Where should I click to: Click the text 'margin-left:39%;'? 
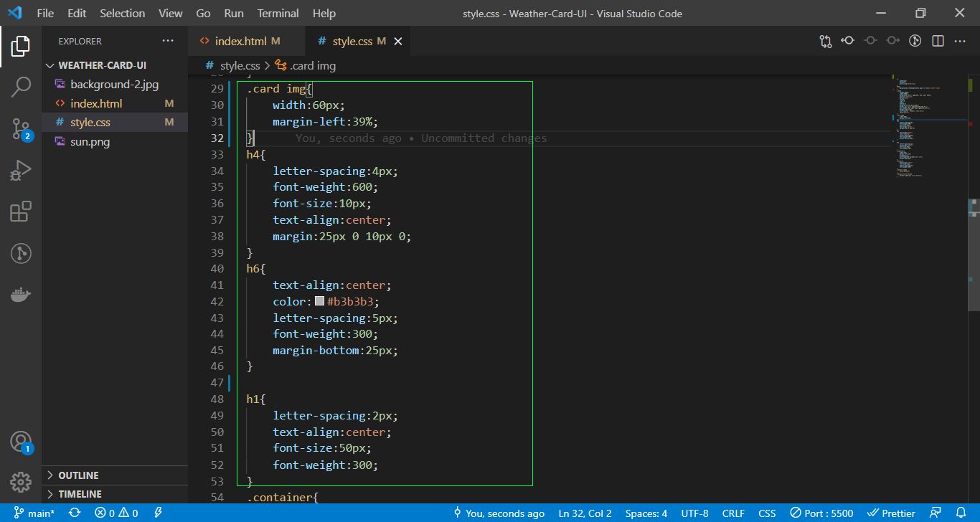tap(325, 122)
